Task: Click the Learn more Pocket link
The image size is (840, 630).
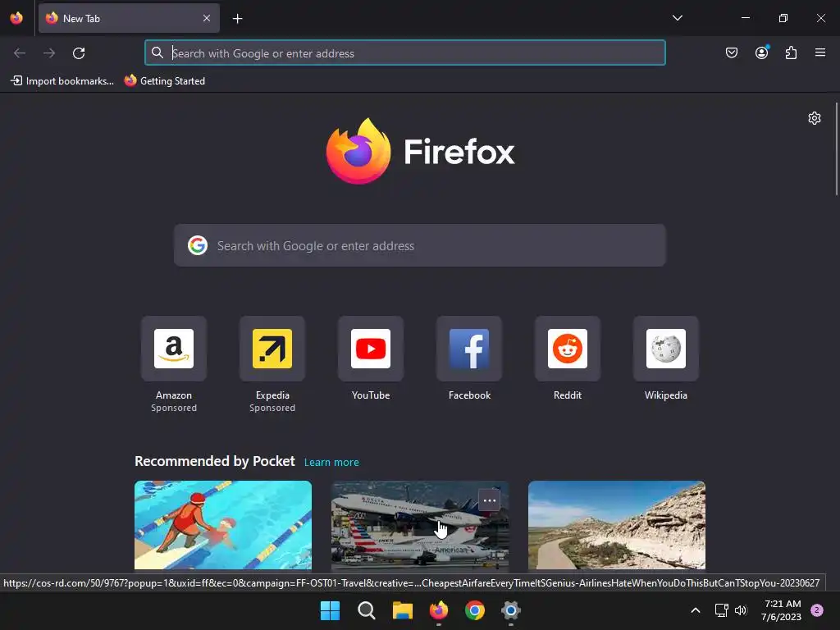Action: [x=331, y=463]
